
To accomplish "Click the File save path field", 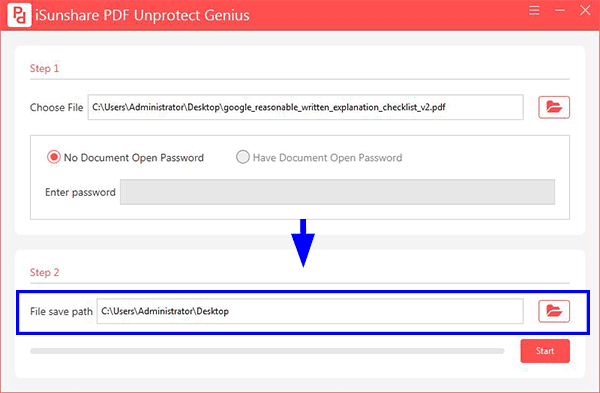I will (310, 311).
